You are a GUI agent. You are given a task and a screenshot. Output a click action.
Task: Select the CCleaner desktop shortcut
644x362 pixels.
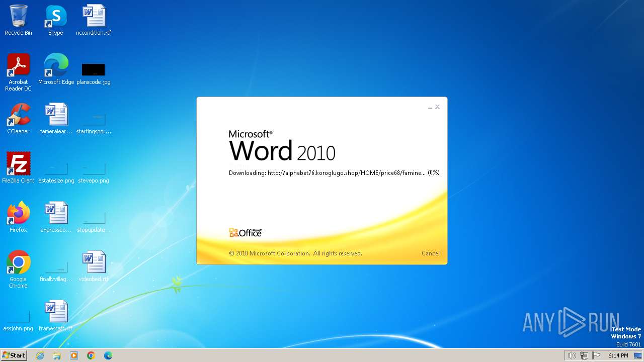click(18, 119)
